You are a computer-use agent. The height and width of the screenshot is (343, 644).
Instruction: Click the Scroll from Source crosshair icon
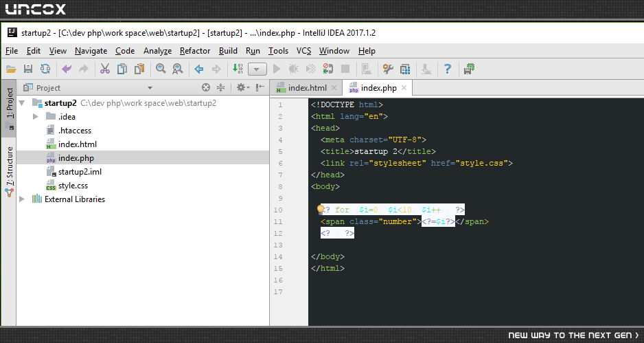206,87
